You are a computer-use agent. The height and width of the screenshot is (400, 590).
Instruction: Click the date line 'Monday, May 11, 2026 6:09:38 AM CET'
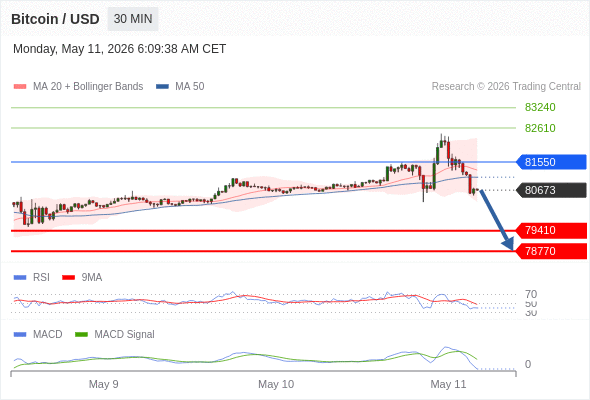[x=119, y=49]
